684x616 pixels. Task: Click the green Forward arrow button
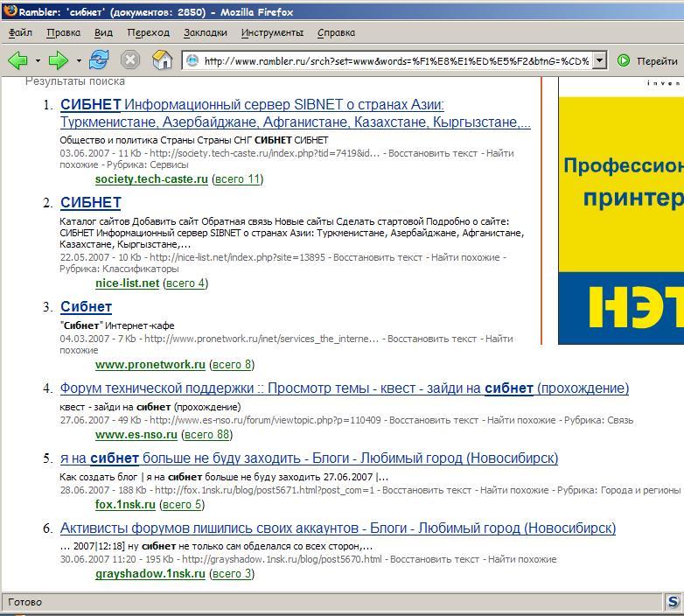(59, 60)
